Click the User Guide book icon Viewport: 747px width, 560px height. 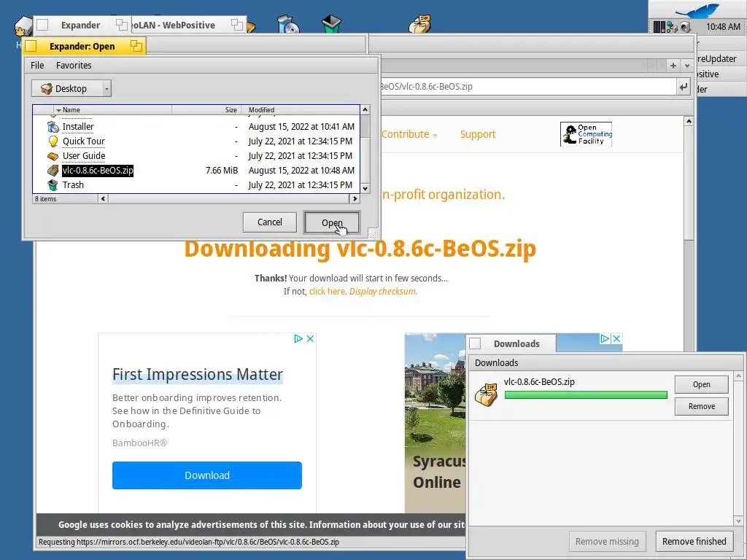pyautogui.click(x=53, y=156)
